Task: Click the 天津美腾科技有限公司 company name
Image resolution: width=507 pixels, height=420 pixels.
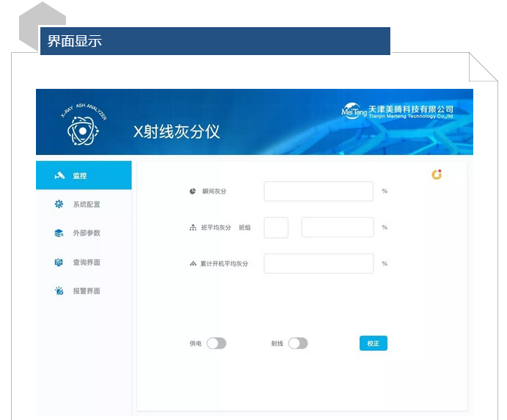Action: 411,109
